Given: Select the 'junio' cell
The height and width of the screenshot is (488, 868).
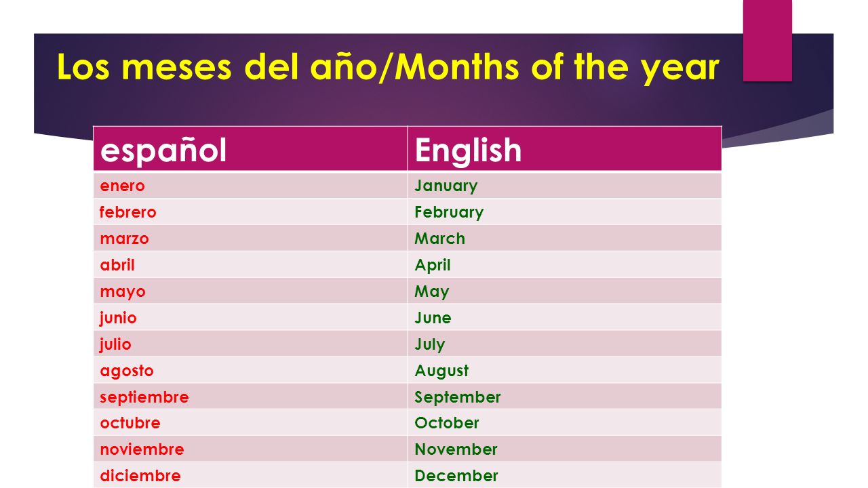Looking at the screenshot, I should pos(250,317).
